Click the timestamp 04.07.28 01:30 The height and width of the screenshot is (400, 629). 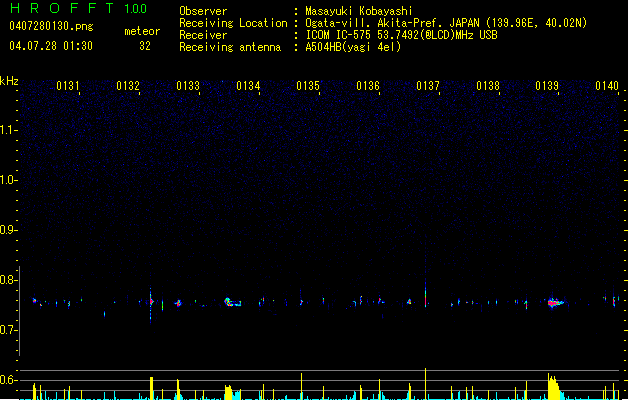coord(51,46)
